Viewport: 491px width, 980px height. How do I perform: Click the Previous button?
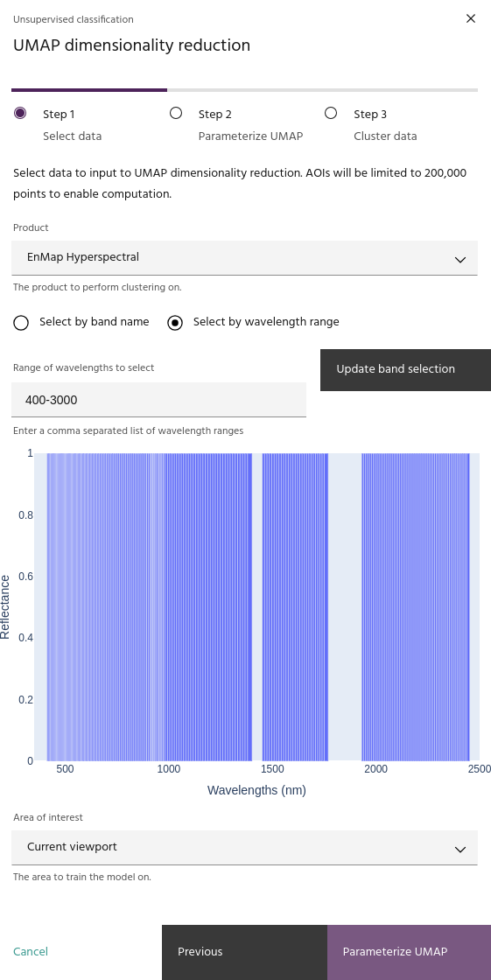point(244,952)
